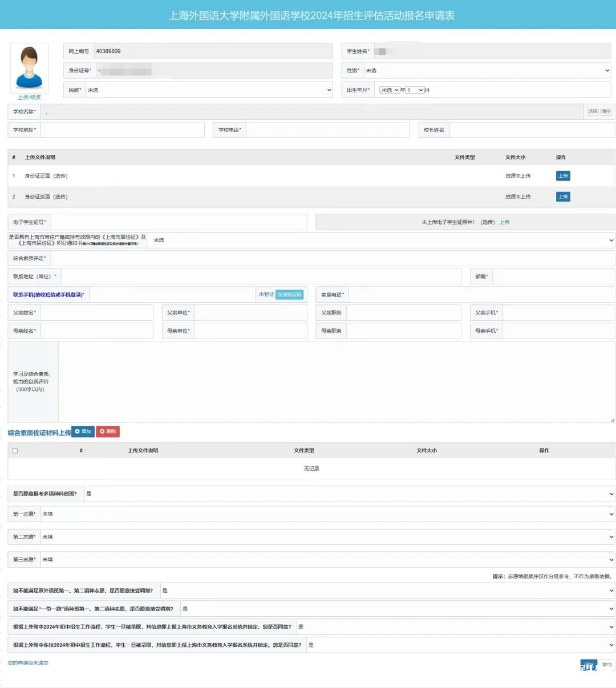
Task: Focus the 父亲姓名 input field
Action: [97, 313]
